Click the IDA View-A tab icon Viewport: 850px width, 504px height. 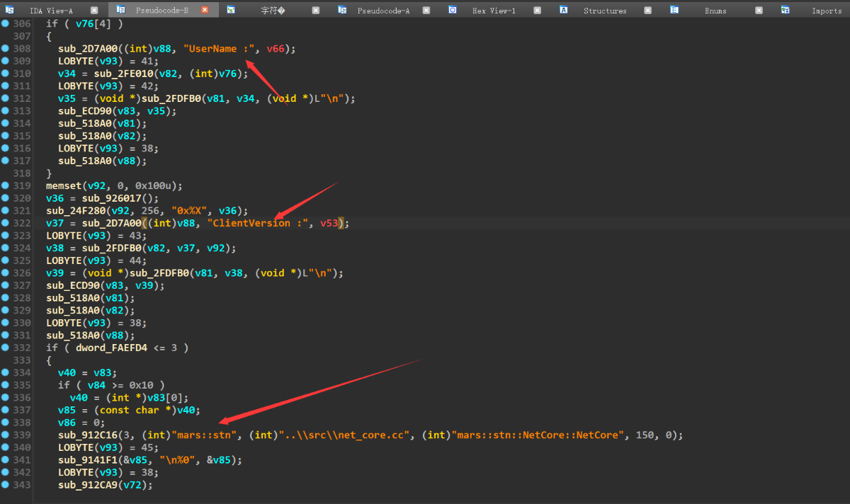coord(10,10)
